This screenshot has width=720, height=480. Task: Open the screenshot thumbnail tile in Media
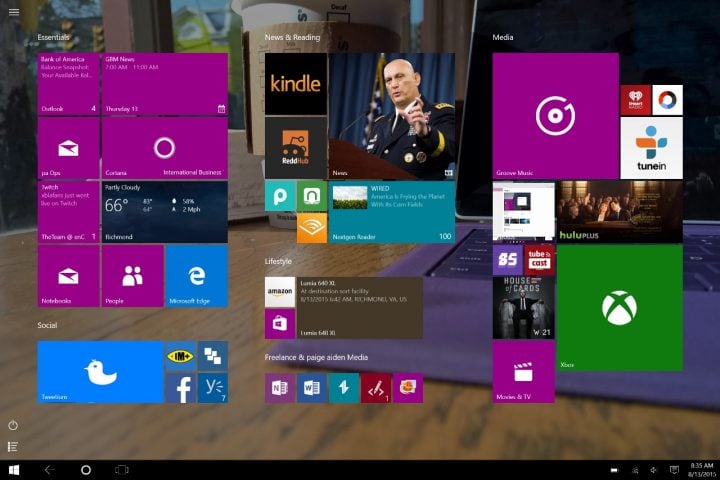pyautogui.click(x=523, y=212)
